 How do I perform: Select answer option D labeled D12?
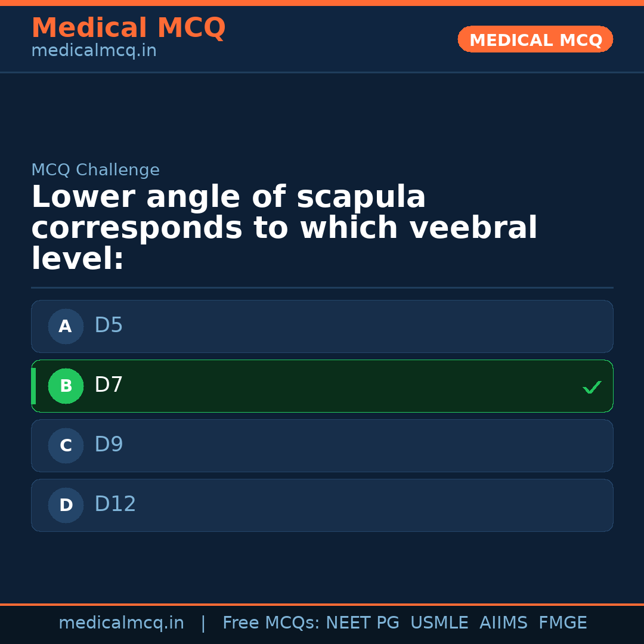[322, 505]
